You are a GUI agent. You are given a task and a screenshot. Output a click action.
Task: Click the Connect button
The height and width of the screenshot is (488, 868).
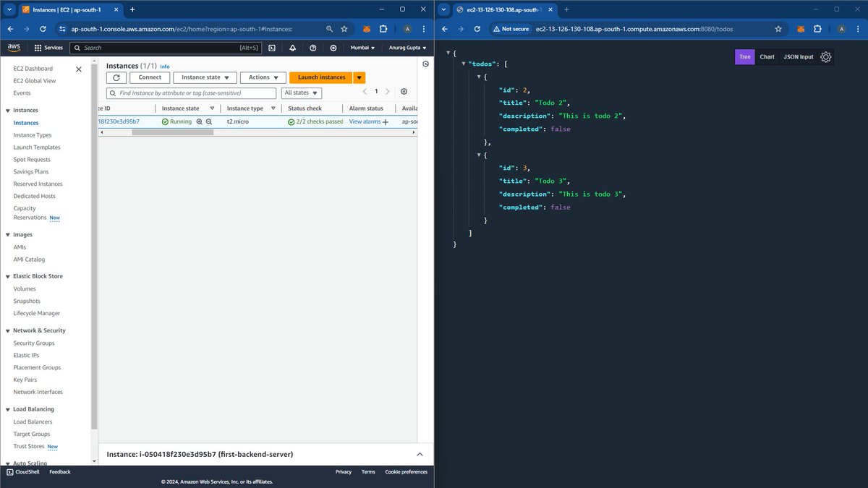[150, 77]
